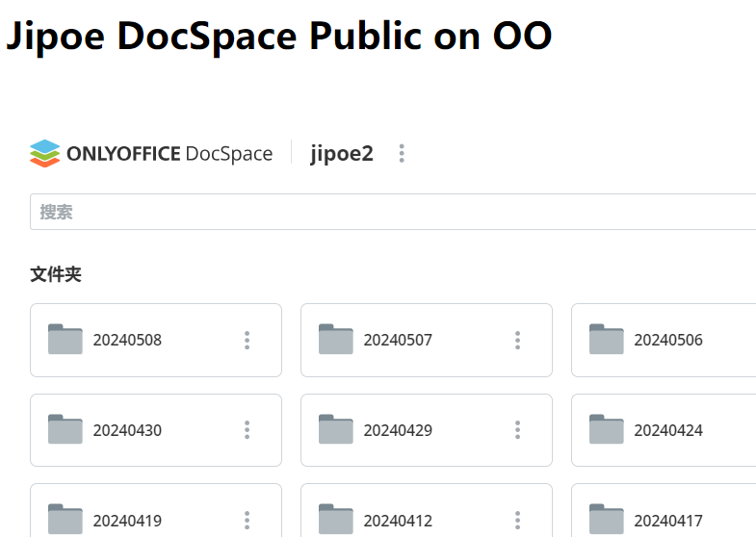This screenshot has width=756, height=537.
Task: Select the 20240419 folder name text
Action: pyautogui.click(x=127, y=521)
